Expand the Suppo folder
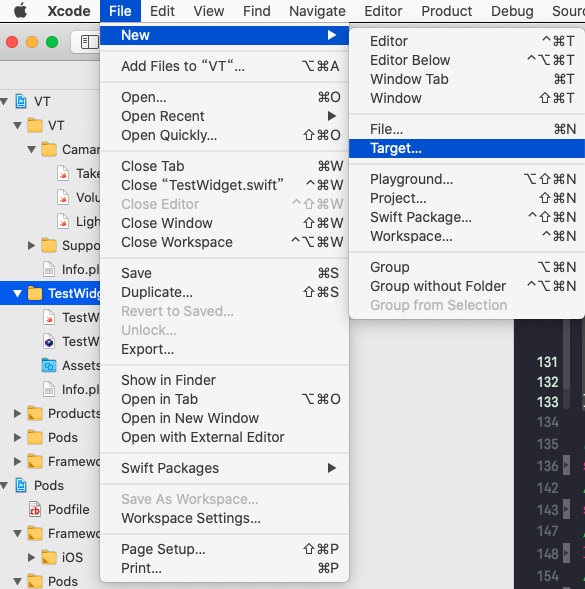Image resolution: width=585 pixels, height=589 pixels. (x=32, y=246)
